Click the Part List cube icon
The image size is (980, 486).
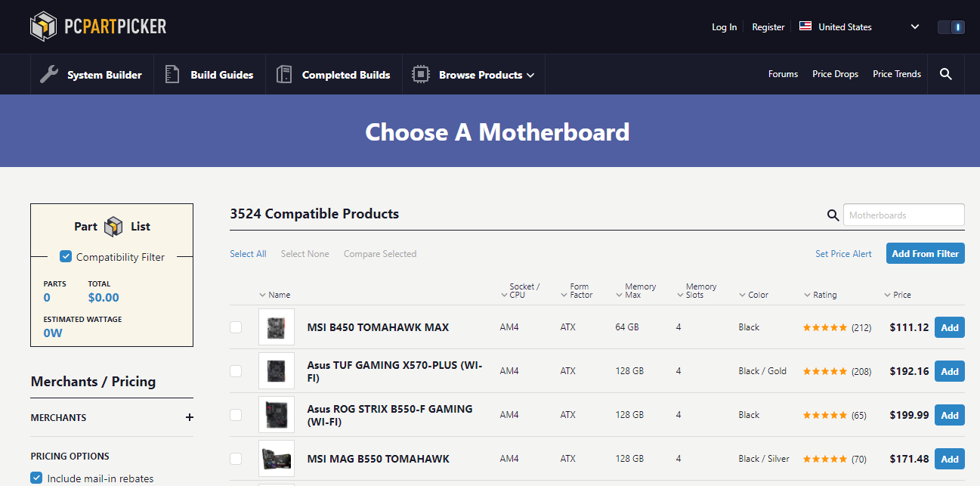[114, 226]
